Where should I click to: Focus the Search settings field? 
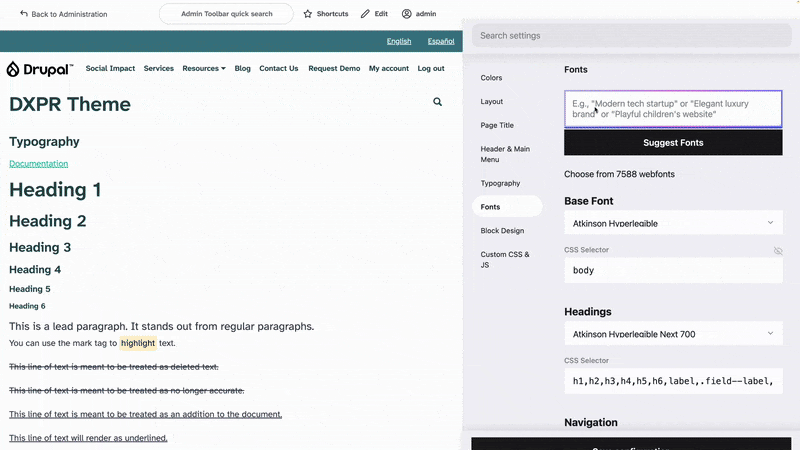point(632,36)
